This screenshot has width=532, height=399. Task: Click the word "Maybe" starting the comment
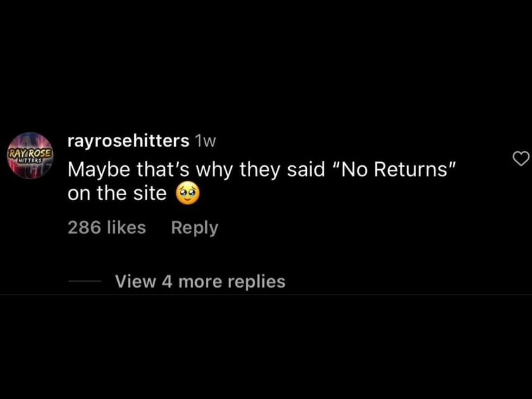(99, 170)
